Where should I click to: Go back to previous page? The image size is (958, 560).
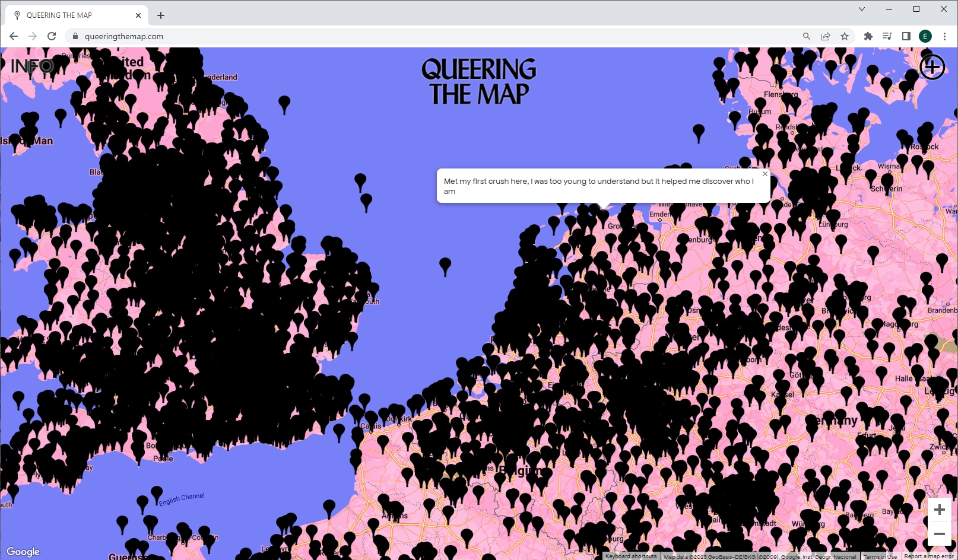point(14,36)
